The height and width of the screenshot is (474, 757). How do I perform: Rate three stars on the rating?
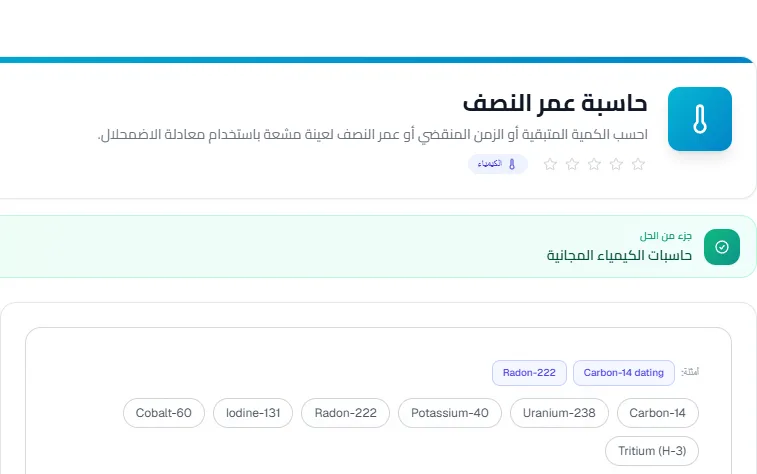click(594, 164)
